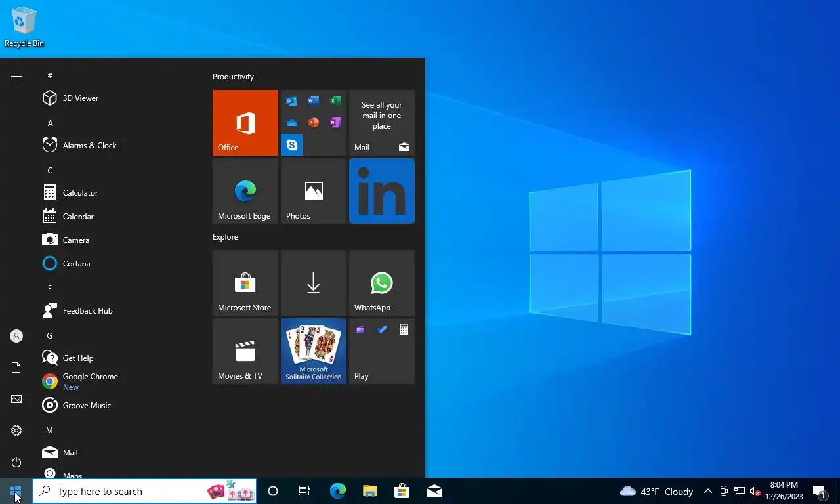Viewport: 840px width, 504px height.
Task: Open Mail from the taskbar
Action: [x=434, y=491]
